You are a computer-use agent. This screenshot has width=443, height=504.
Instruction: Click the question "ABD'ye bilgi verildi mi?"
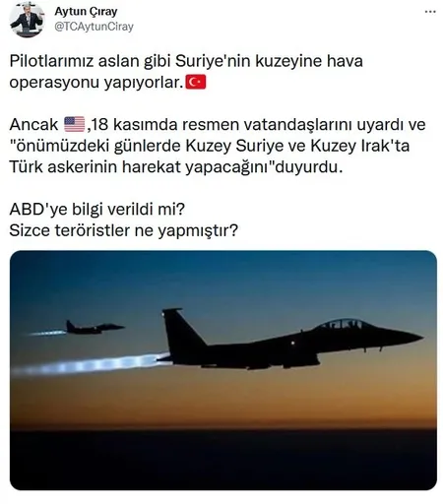click(97, 210)
